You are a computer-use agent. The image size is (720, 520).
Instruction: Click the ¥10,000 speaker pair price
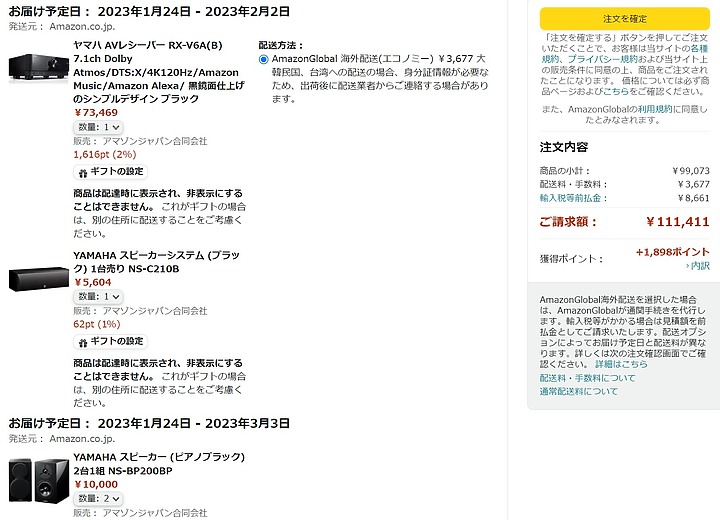point(96,485)
